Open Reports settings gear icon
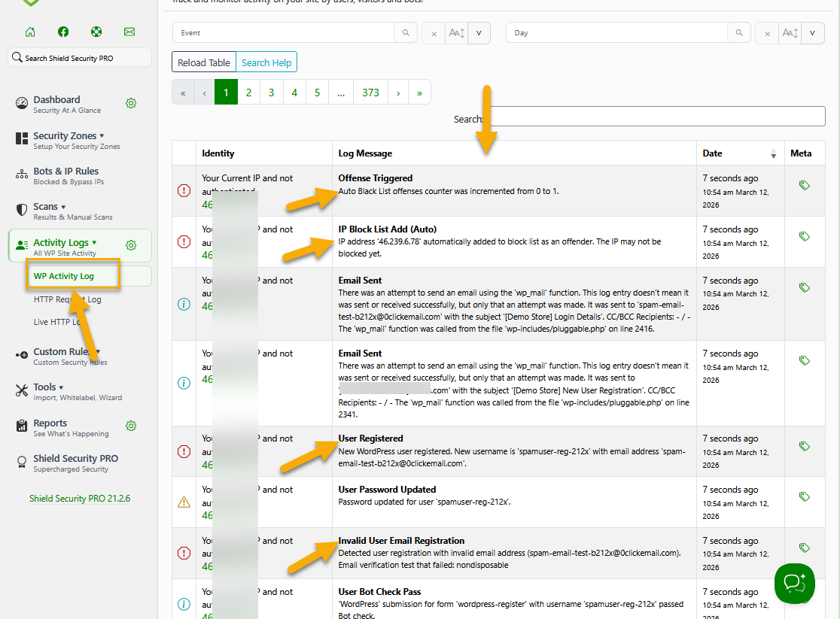The image size is (840, 619). (x=131, y=426)
